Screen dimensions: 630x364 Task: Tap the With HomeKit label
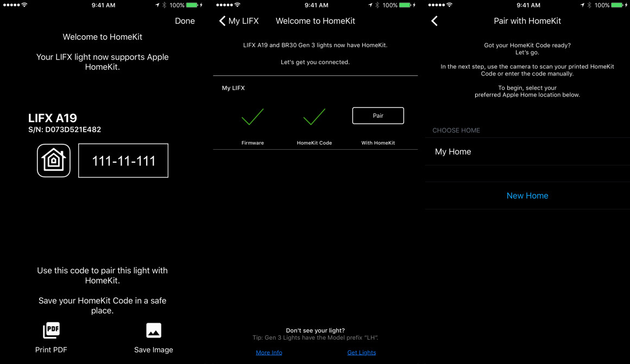(x=377, y=143)
